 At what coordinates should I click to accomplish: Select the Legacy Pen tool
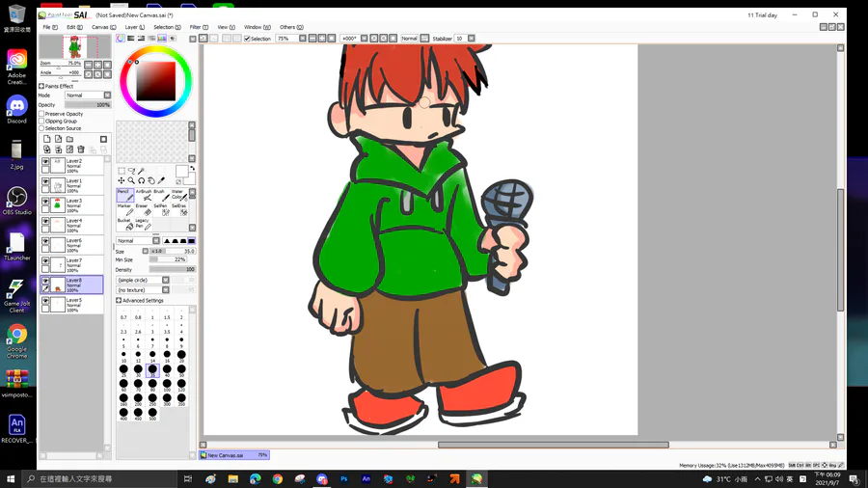pyautogui.click(x=144, y=224)
